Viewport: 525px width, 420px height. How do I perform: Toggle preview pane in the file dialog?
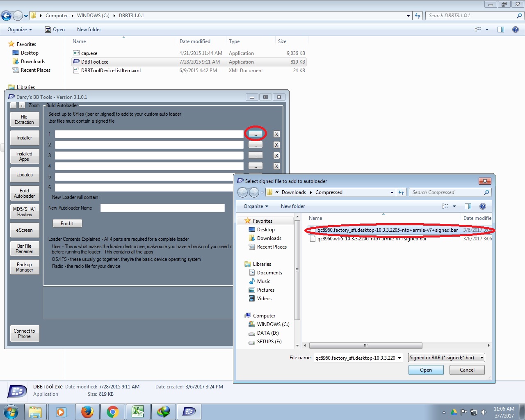[468, 206]
